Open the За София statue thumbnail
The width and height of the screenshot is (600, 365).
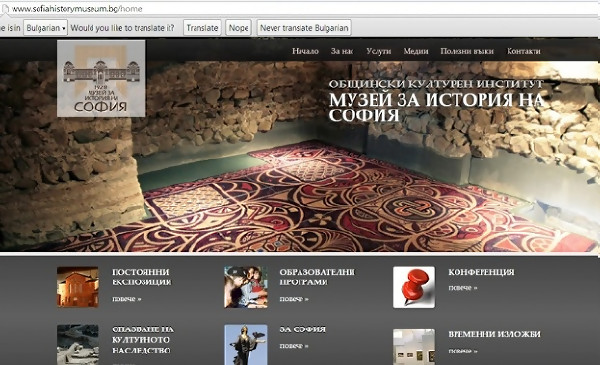(246, 345)
